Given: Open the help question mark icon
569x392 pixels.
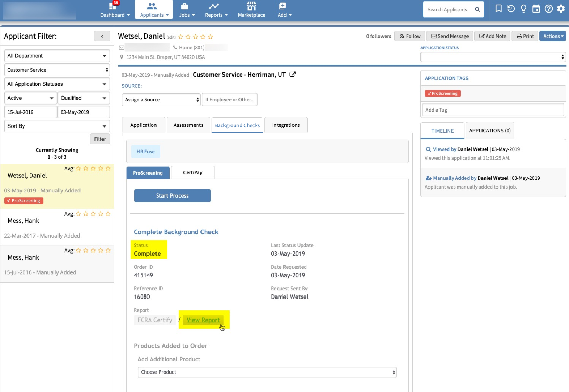Looking at the screenshot, I should (548, 9).
